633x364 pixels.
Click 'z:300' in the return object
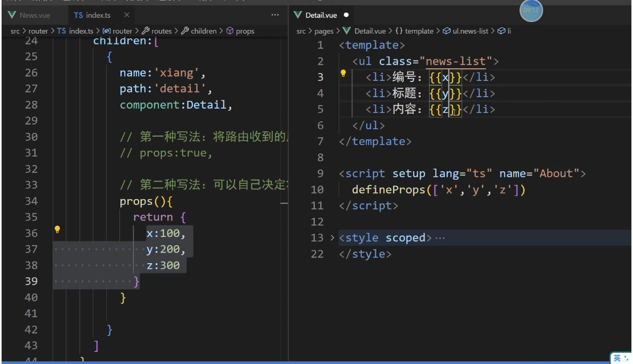click(x=163, y=265)
